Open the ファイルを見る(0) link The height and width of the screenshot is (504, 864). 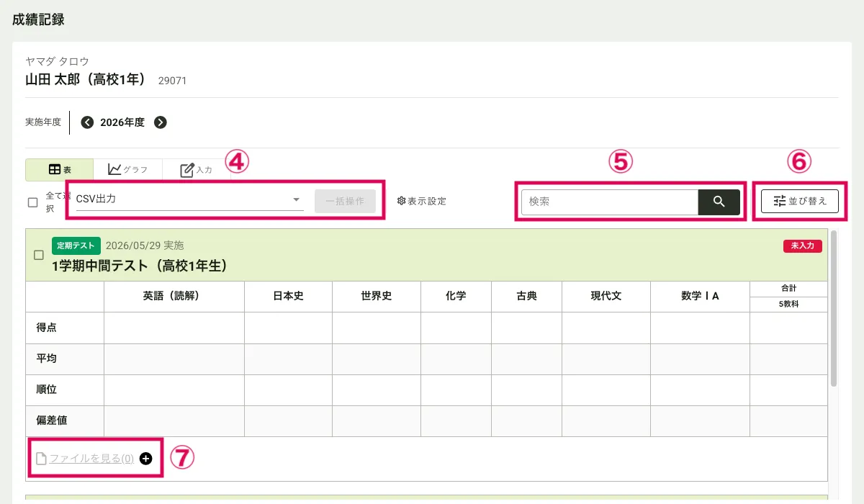click(91, 459)
